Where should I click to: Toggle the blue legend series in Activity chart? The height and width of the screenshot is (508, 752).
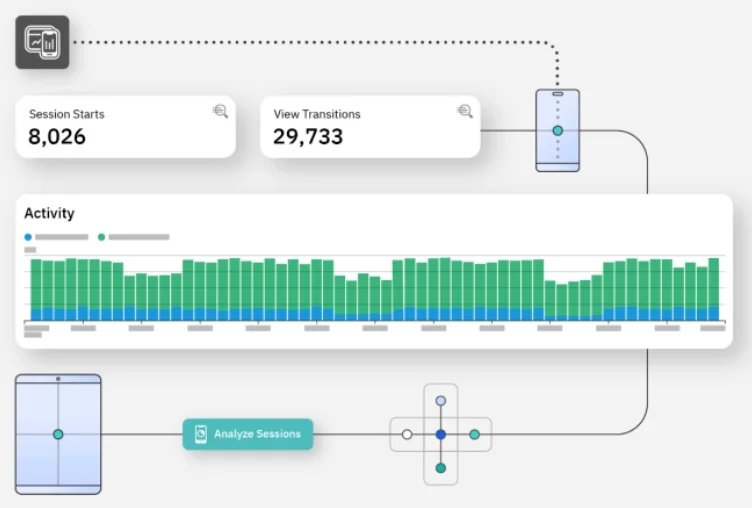coord(28,237)
